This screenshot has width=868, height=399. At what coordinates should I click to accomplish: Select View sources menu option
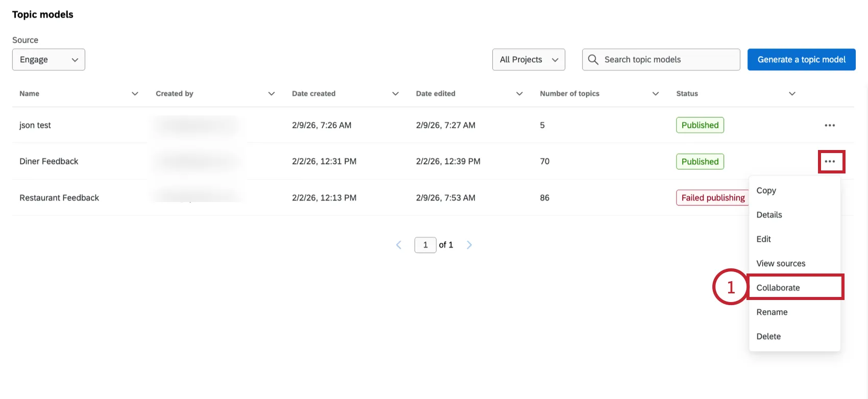(781, 263)
